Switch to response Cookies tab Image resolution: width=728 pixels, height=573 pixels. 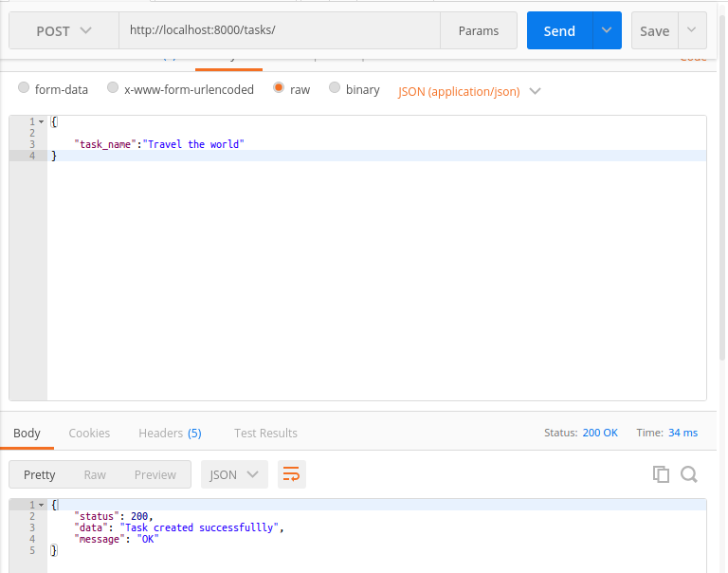tap(89, 434)
